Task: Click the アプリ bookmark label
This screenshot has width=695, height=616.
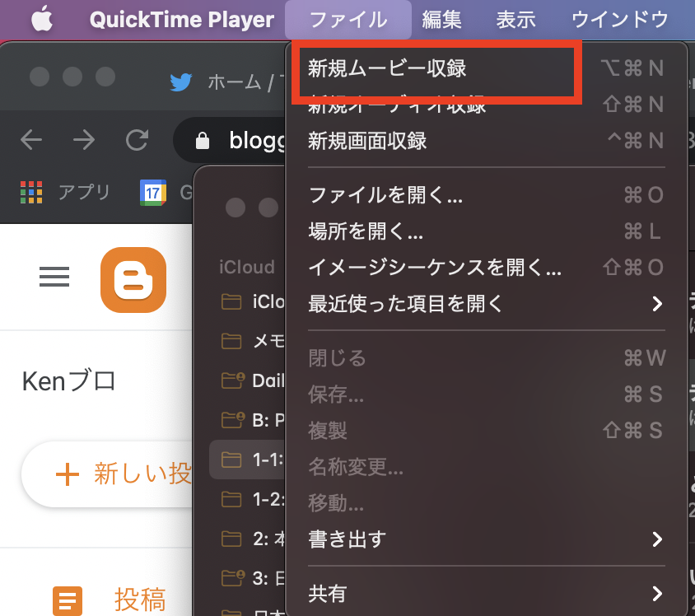Action: click(x=84, y=193)
